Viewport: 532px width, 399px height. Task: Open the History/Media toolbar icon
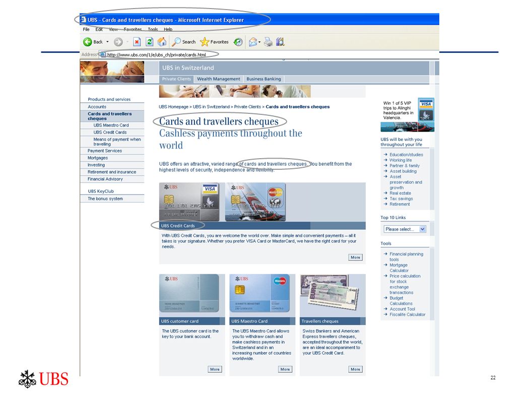click(x=238, y=42)
